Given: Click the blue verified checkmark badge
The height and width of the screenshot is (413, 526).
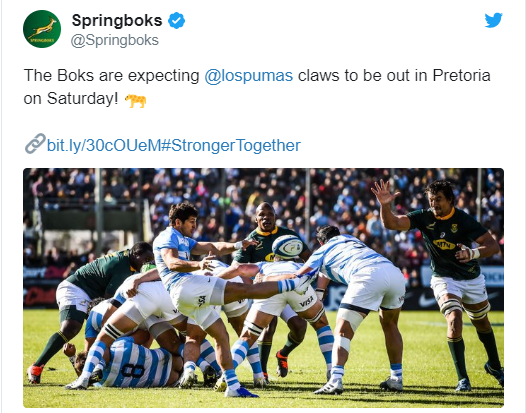Looking at the screenshot, I should click(x=176, y=20).
